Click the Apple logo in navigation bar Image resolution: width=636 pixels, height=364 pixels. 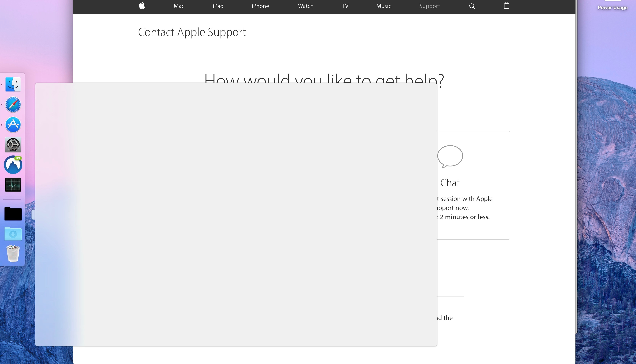click(x=142, y=5)
